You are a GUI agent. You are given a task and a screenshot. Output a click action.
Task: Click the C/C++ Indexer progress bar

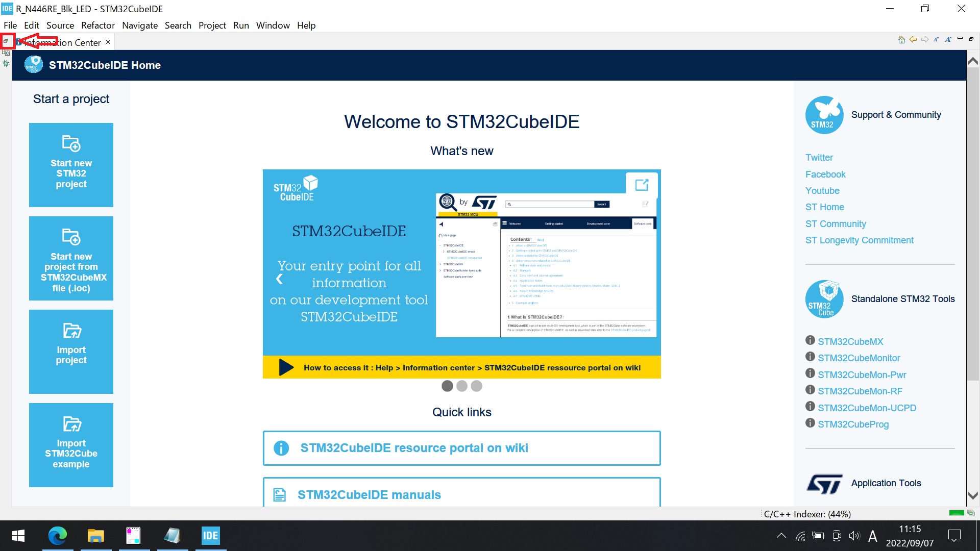(956, 513)
